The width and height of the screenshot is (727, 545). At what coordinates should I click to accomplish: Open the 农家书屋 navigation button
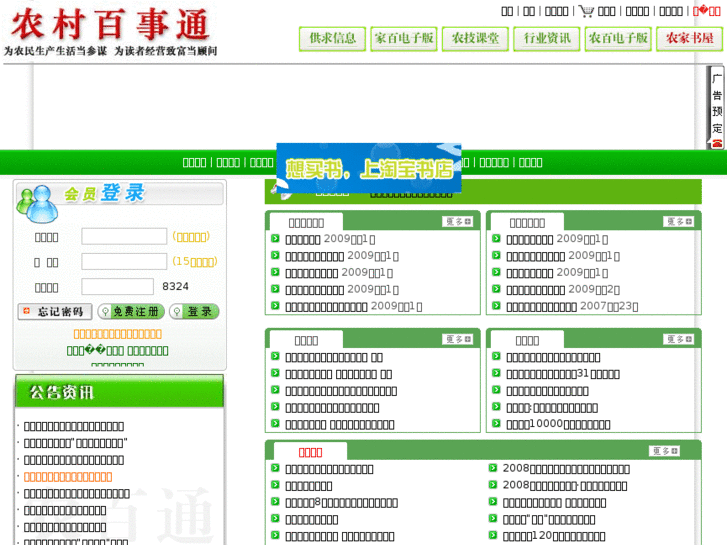(689, 38)
